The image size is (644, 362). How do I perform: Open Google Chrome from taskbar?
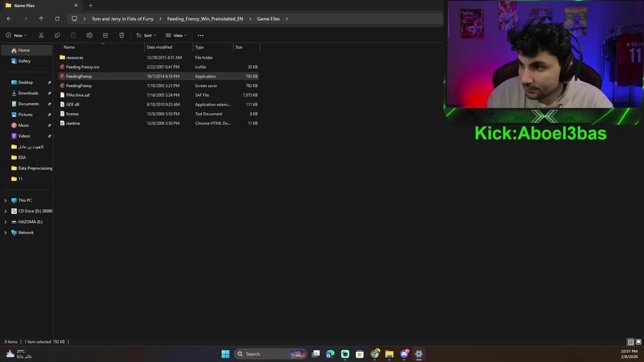point(375,354)
